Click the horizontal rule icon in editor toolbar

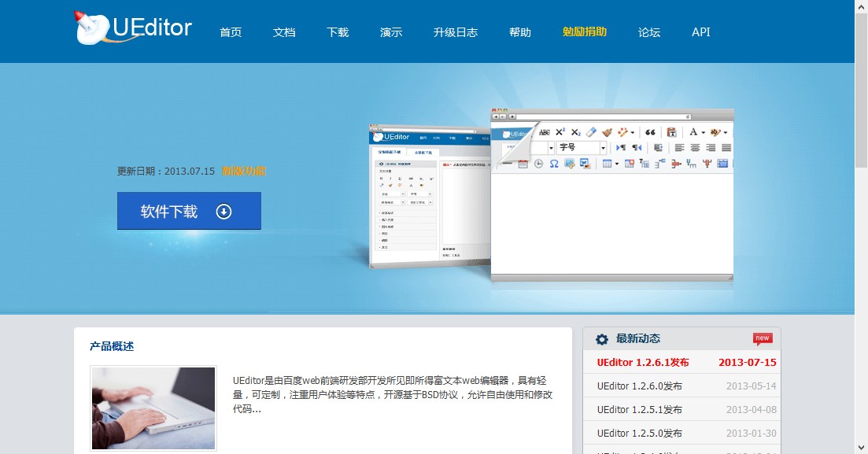point(507,163)
